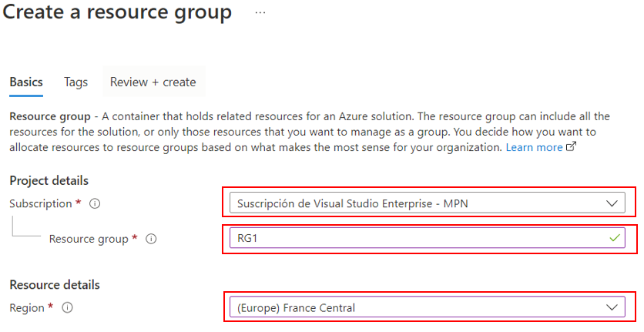Click the external link icon after Learn more
Image resolution: width=644 pixels, height=332 pixels.
point(571,147)
